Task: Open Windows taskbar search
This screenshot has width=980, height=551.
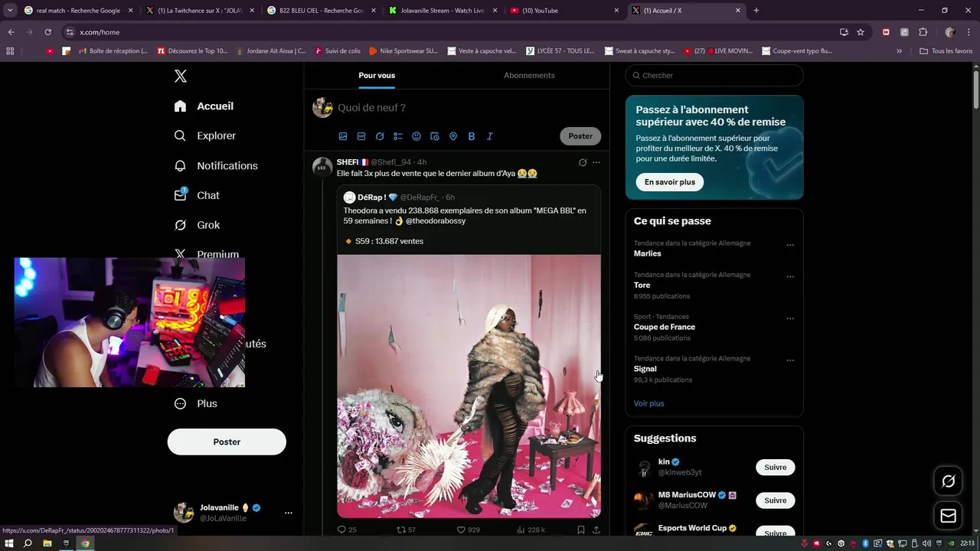Action: [28, 543]
